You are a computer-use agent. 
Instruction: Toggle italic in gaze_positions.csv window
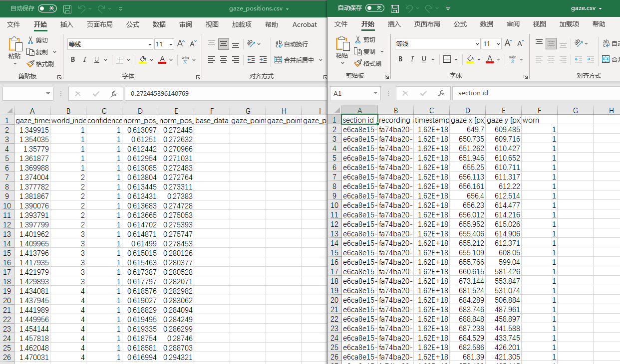pyautogui.click(x=84, y=60)
